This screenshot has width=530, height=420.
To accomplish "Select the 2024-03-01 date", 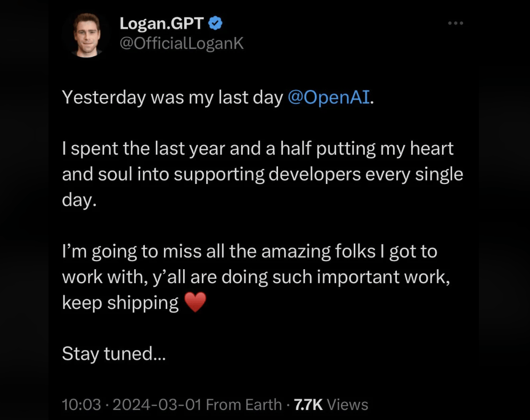I will tap(157, 405).
